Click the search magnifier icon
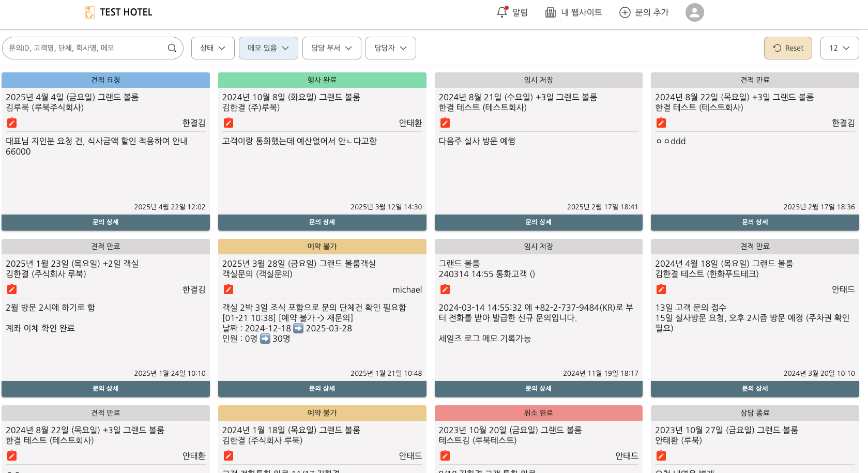 (172, 48)
